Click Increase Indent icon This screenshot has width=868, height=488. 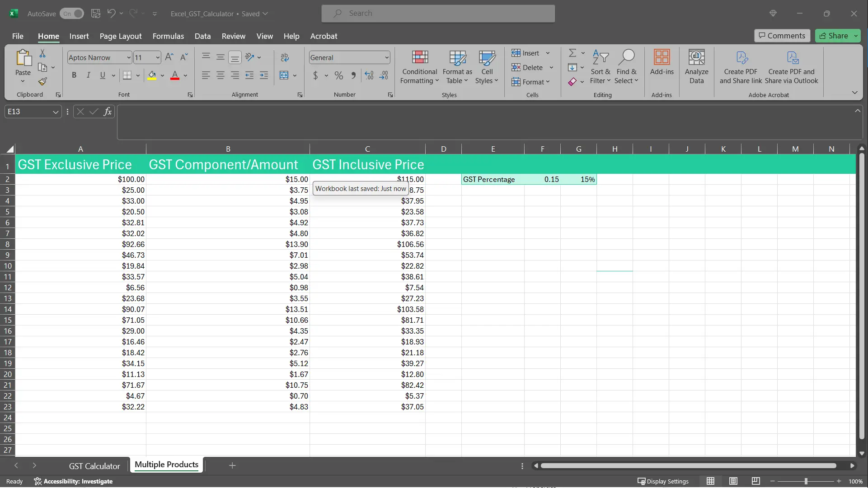(x=264, y=75)
